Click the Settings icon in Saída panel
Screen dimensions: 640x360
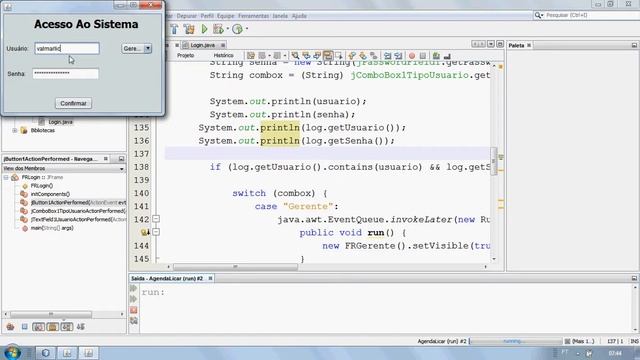coord(133,321)
